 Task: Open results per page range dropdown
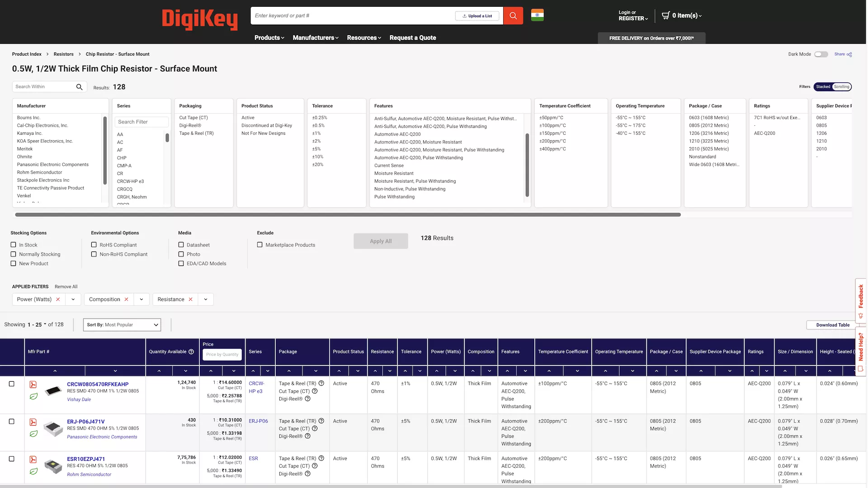coord(37,325)
